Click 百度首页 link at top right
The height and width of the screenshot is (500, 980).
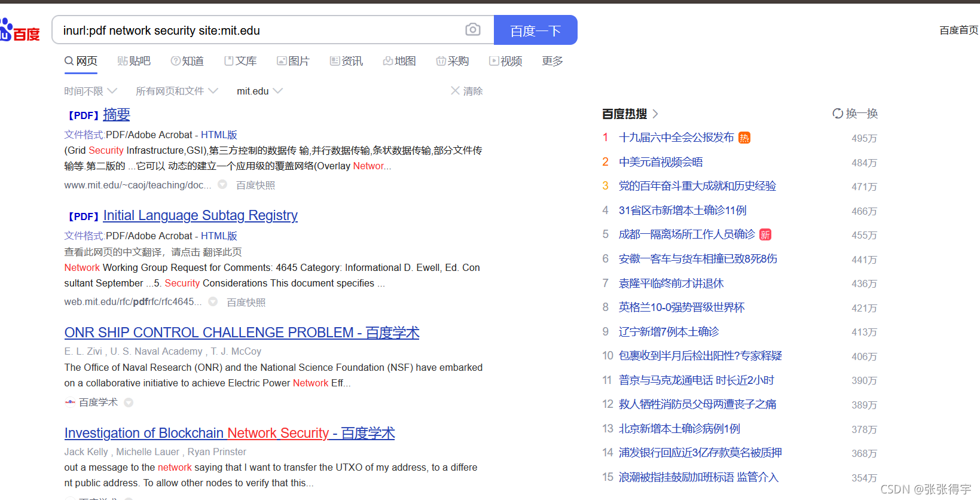pos(959,30)
